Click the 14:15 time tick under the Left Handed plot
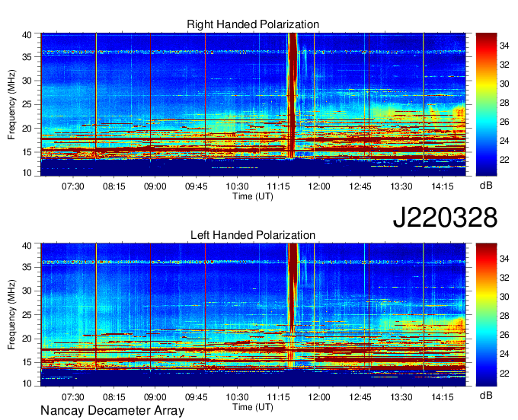 pos(443,396)
